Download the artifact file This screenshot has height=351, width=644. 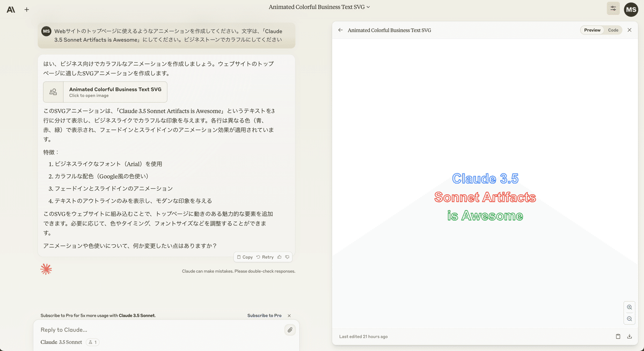tap(630, 337)
